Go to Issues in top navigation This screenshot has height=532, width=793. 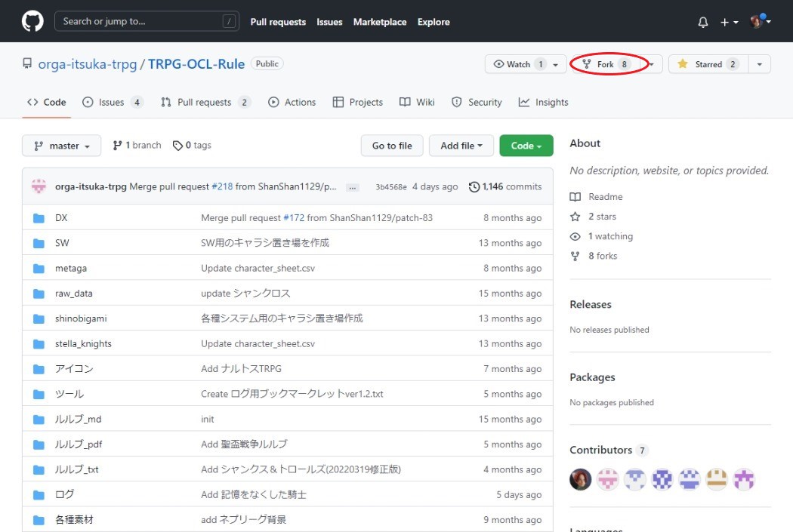point(329,22)
